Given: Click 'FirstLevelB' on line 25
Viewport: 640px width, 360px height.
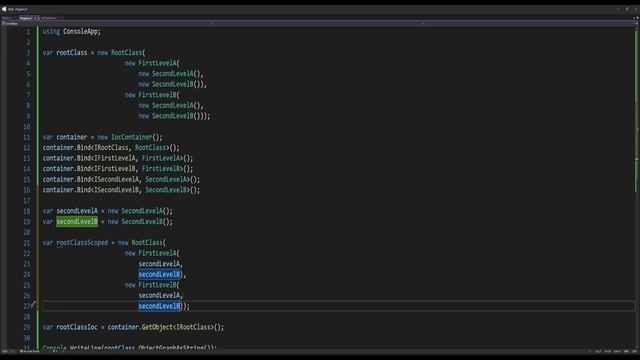Looking at the screenshot, I should pos(158,285).
